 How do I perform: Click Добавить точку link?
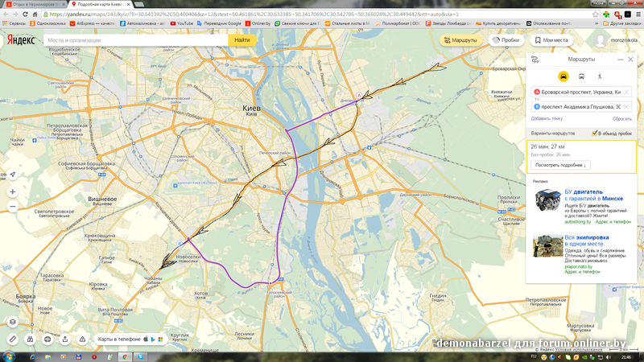pos(547,118)
